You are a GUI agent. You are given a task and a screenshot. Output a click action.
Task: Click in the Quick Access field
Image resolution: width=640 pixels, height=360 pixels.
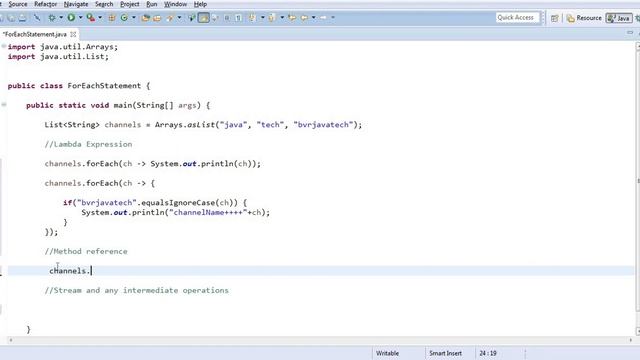[517, 18]
